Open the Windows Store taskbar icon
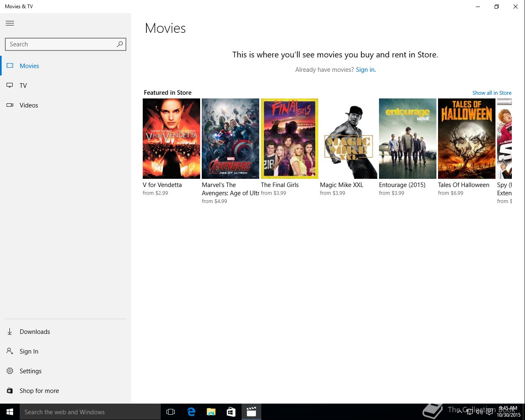The width and height of the screenshot is (525, 420). coord(231,412)
